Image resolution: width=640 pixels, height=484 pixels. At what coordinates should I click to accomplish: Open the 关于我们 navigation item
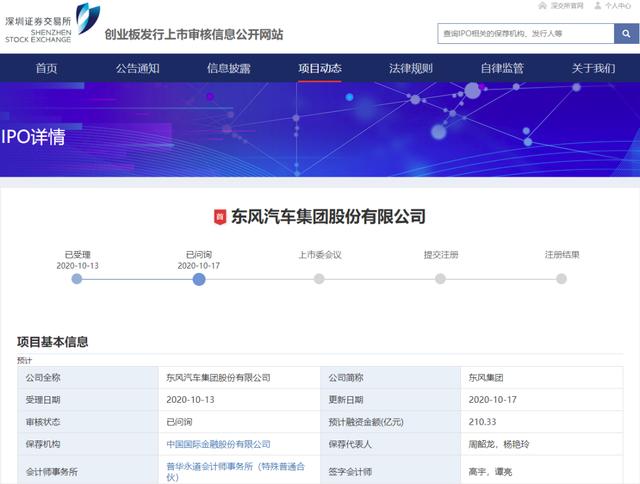click(593, 69)
